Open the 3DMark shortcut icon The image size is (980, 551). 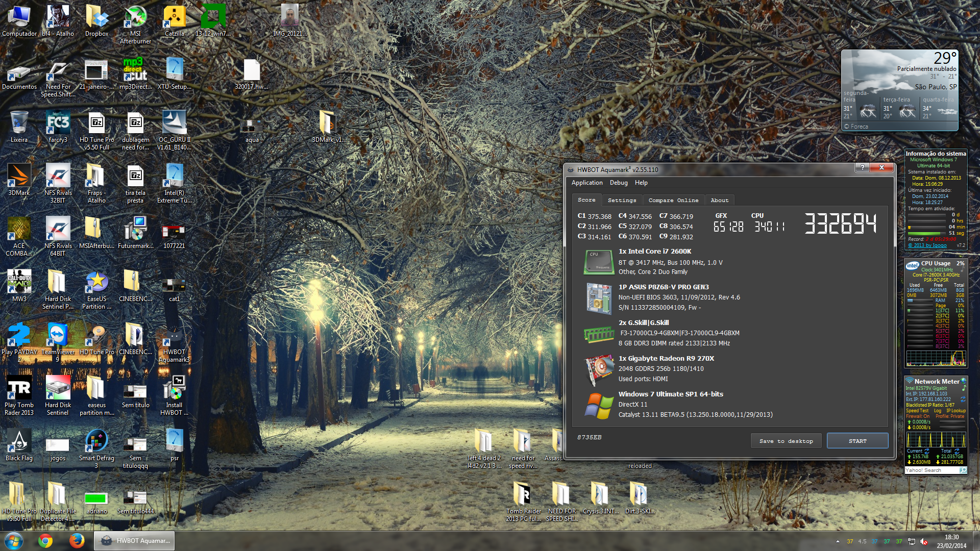pyautogui.click(x=19, y=180)
